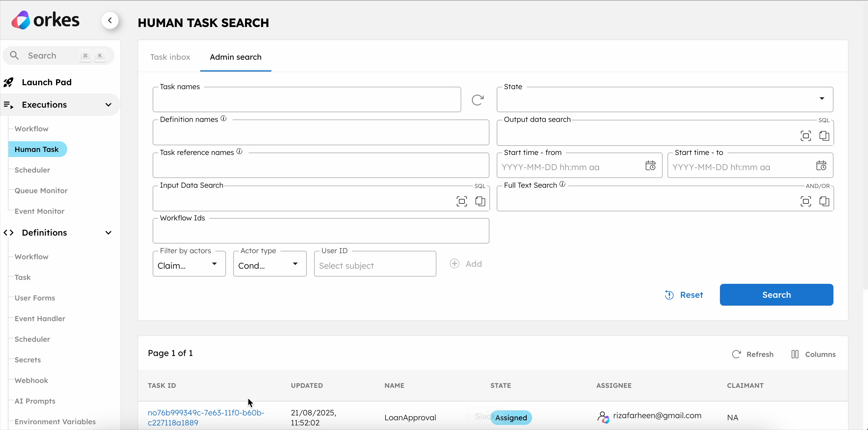This screenshot has height=430, width=868.
Task: Expand the Input Data Search editor
Action: 462,201
